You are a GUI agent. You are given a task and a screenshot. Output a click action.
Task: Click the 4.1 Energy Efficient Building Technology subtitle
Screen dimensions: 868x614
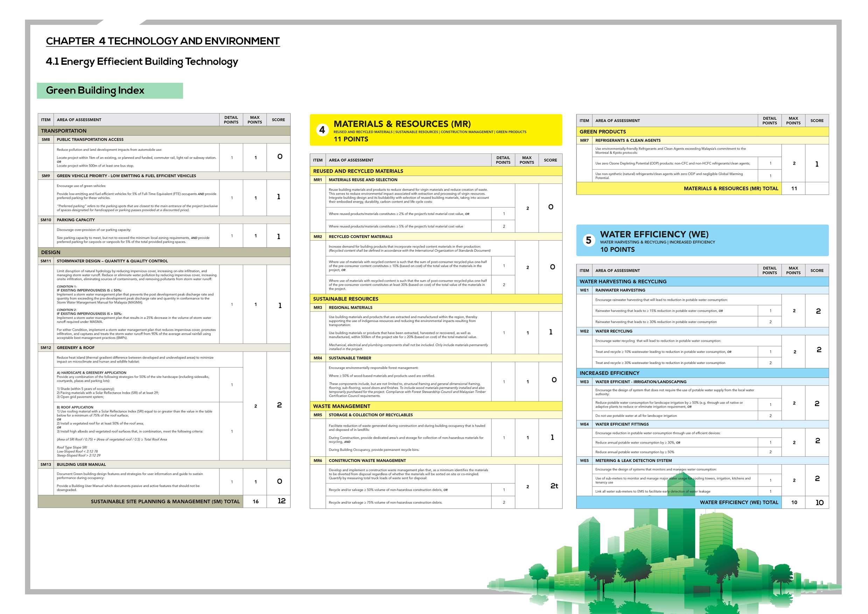coord(142,62)
